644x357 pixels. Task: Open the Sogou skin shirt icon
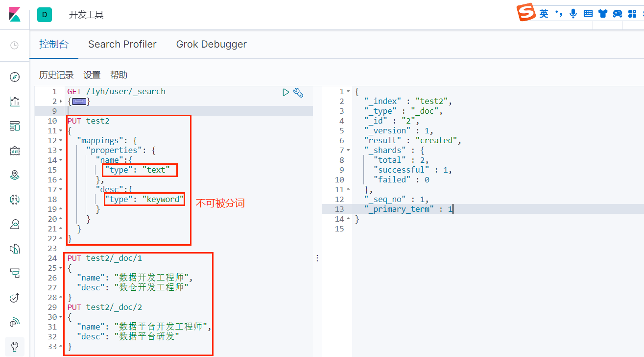[603, 14]
